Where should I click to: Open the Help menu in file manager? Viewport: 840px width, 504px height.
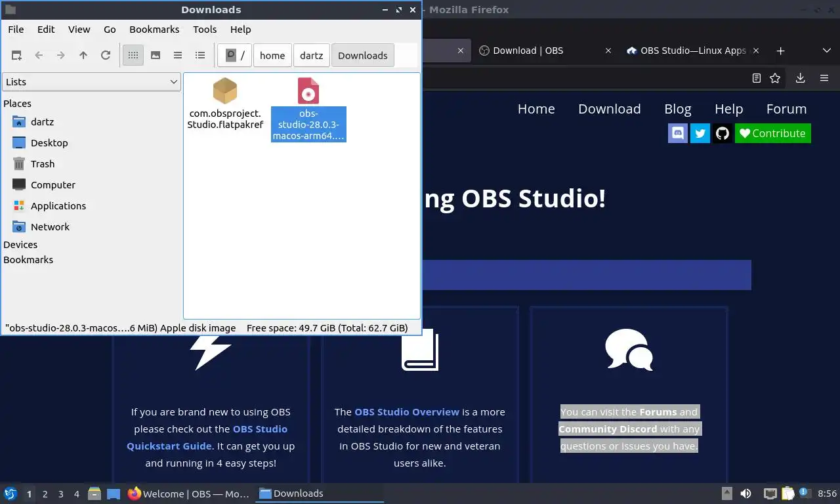[x=240, y=30]
